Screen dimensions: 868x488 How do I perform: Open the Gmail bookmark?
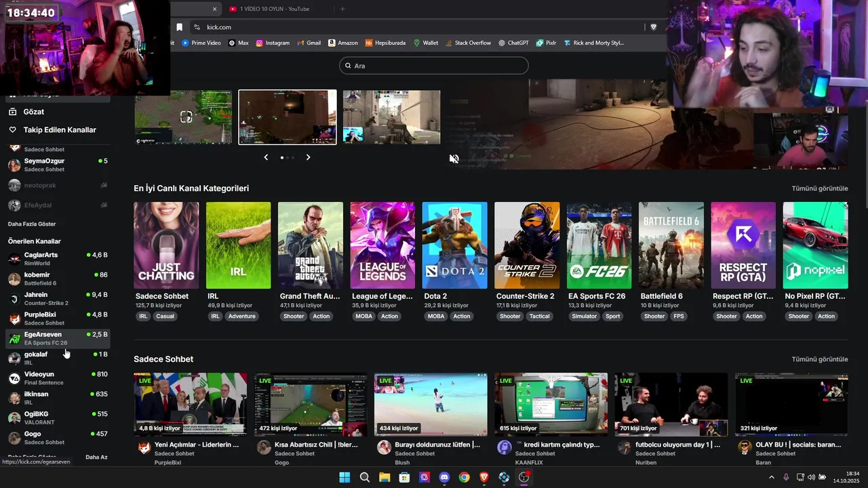coord(309,43)
